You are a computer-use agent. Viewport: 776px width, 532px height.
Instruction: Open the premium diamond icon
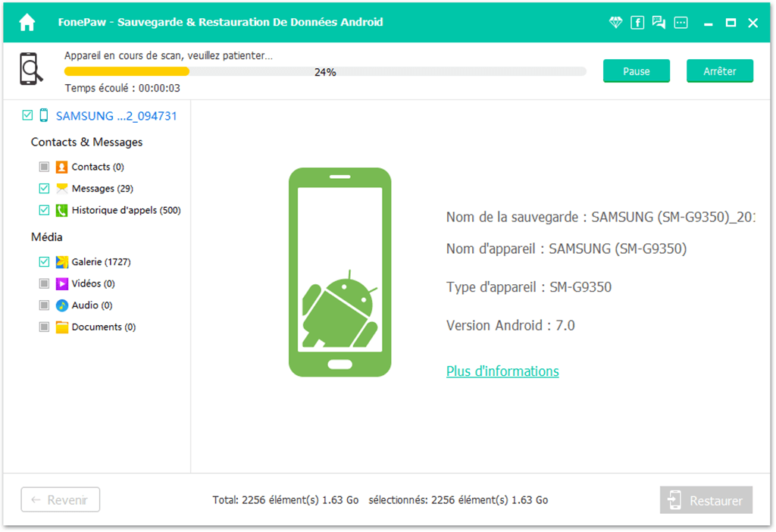tap(615, 22)
